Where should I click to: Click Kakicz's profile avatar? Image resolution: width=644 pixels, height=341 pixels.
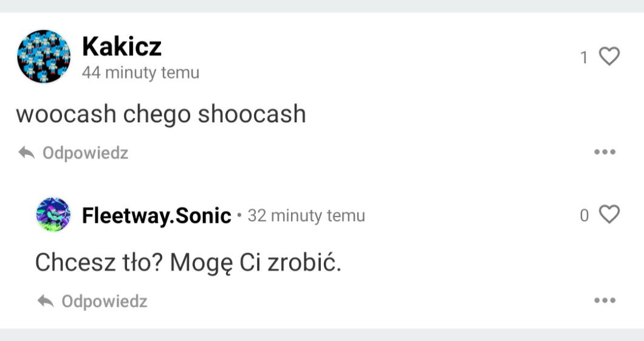(x=43, y=56)
